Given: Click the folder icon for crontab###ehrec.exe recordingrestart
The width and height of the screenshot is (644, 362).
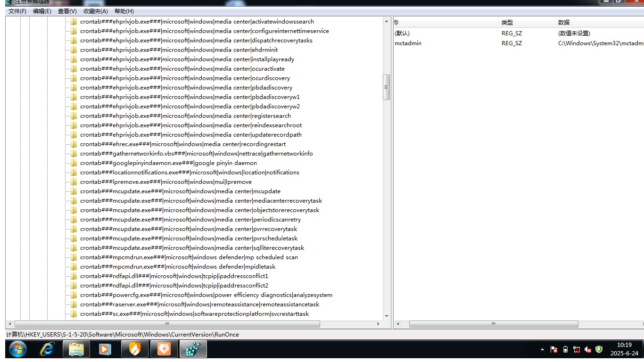Looking at the screenshot, I should click(74, 144).
